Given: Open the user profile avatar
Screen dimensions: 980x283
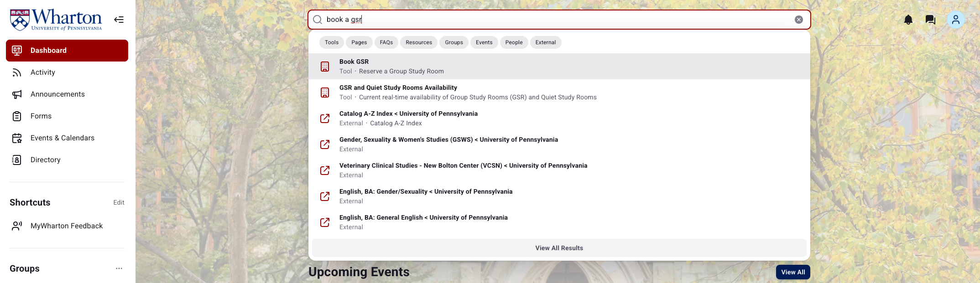Looking at the screenshot, I should [x=956, y=20].
